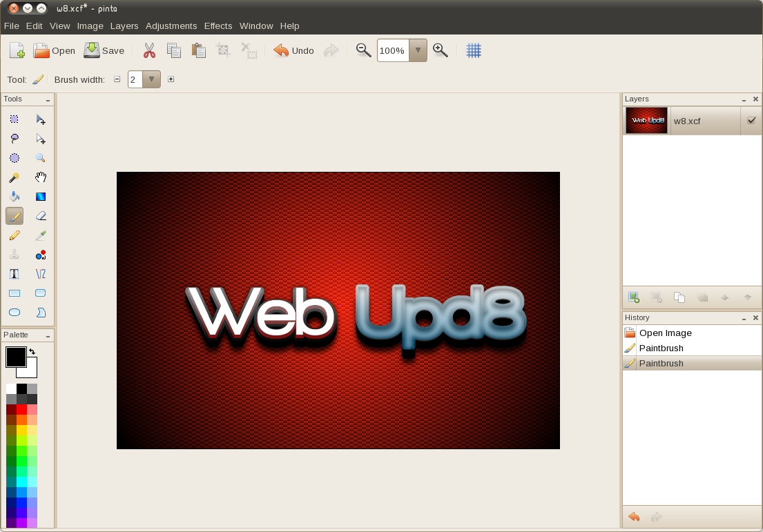Select the Lasso Select tool
This screenshot has height=532, width=763.
point(15,139)
